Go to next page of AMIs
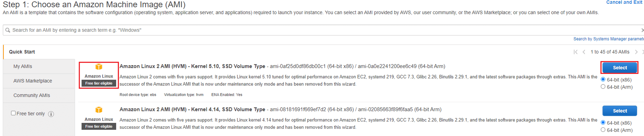Viewport: 644px width, 136px height. [636, 52]
